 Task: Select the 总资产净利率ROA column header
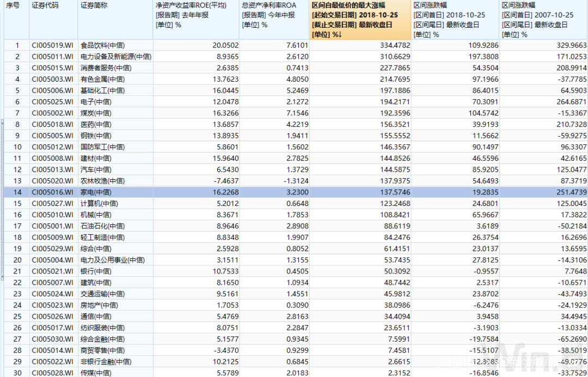point(274,20)
